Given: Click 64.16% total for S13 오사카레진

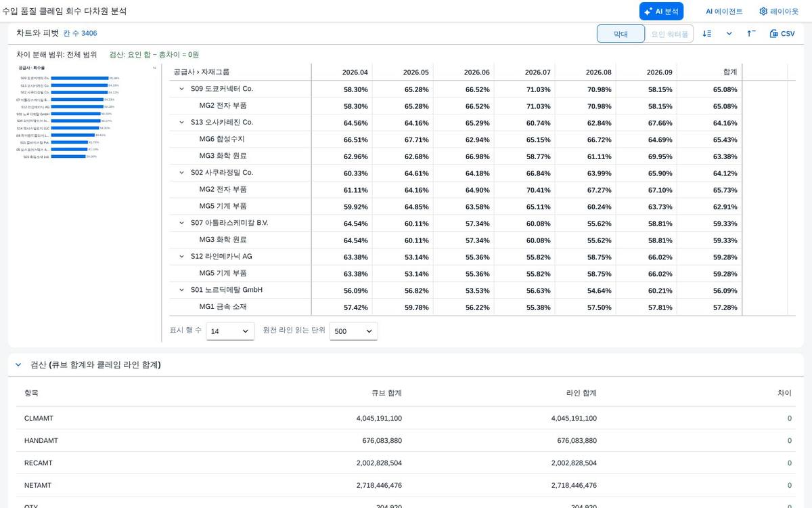Looking at the screenshot, I should click(725, 123).
